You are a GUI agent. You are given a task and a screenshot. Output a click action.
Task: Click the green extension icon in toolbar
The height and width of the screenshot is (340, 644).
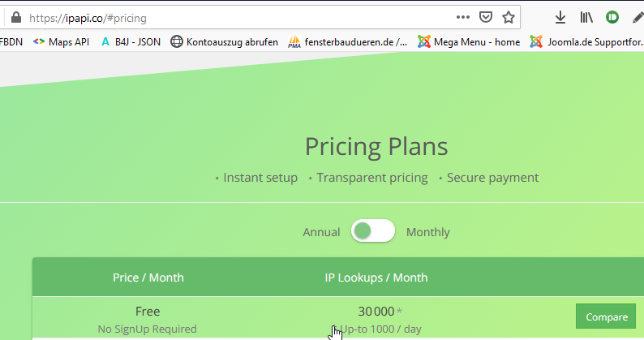[612, 17]
